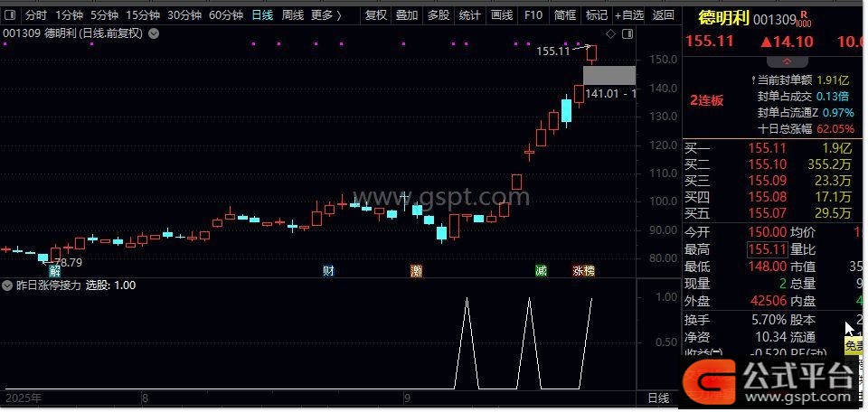The height and width of the screenshot is (412, 868).
Task: Expand the 德明利 chart title dropdown arrow
Action: 153,33
